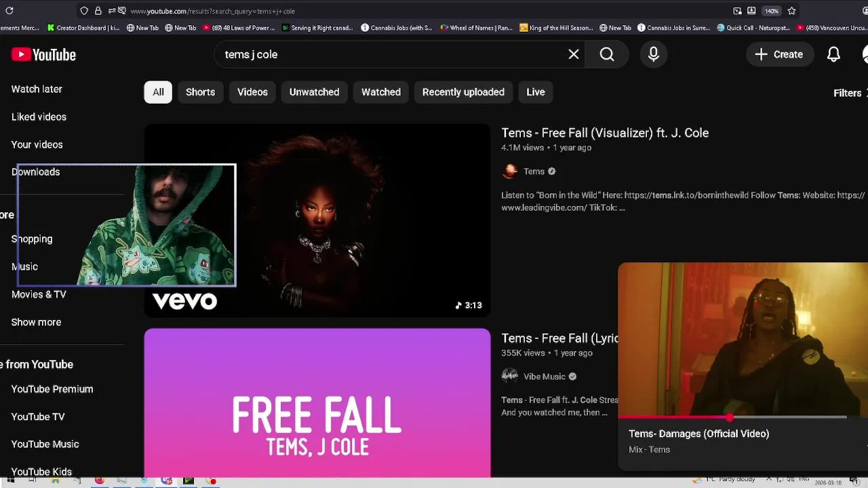Open YouTube Premium link in sidebar
868x488 pixels.
[52, 389]
